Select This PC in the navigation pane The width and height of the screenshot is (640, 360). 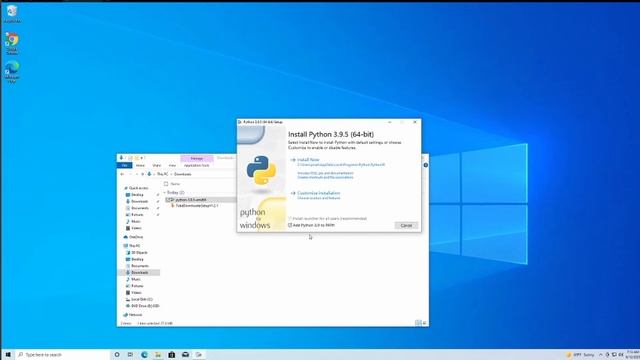[134, 246]
